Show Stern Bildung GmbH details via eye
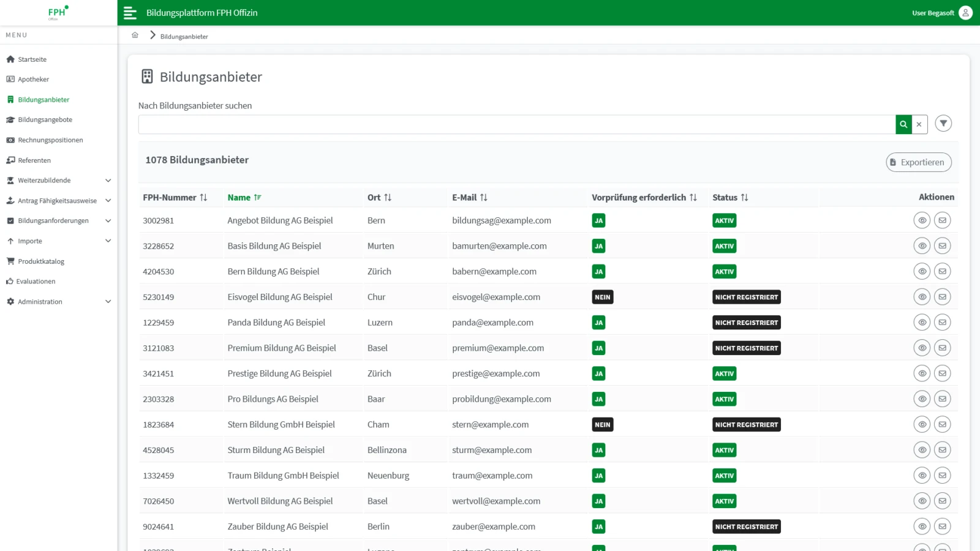 922,424
